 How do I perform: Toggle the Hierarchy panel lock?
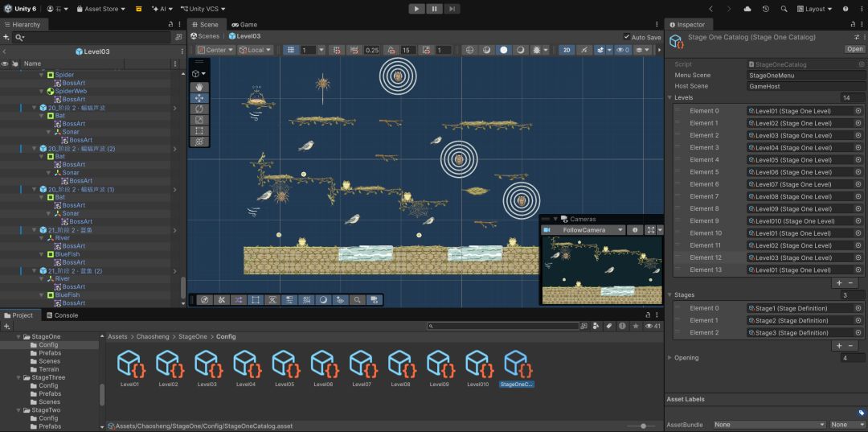170,24
